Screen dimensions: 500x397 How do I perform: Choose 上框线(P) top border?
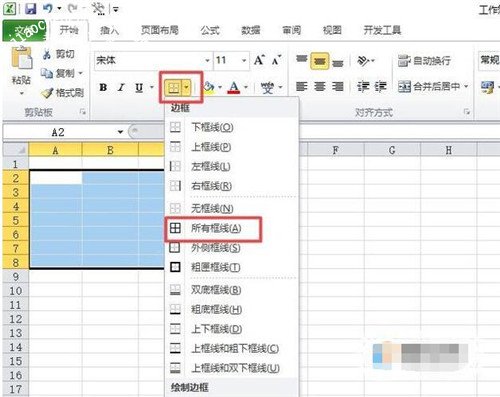click(231, 147)
